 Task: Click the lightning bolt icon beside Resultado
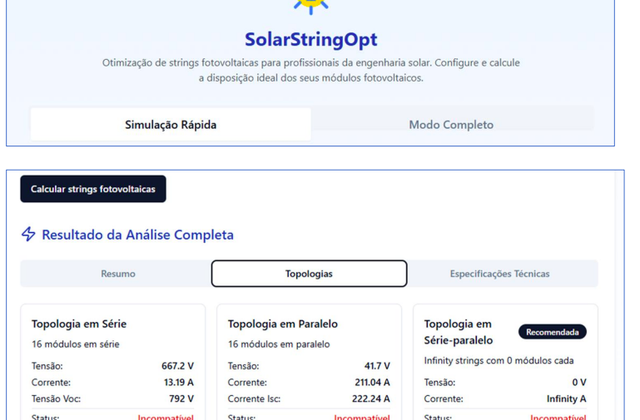click(x=29, y=234)
